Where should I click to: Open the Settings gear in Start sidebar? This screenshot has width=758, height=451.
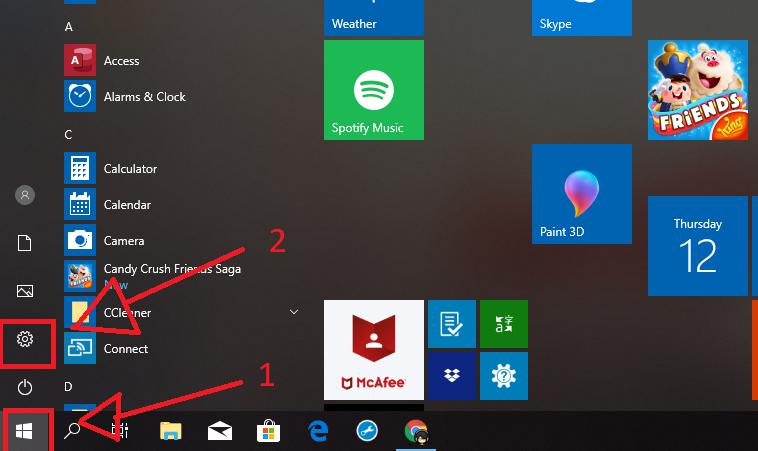pos(25,340)
